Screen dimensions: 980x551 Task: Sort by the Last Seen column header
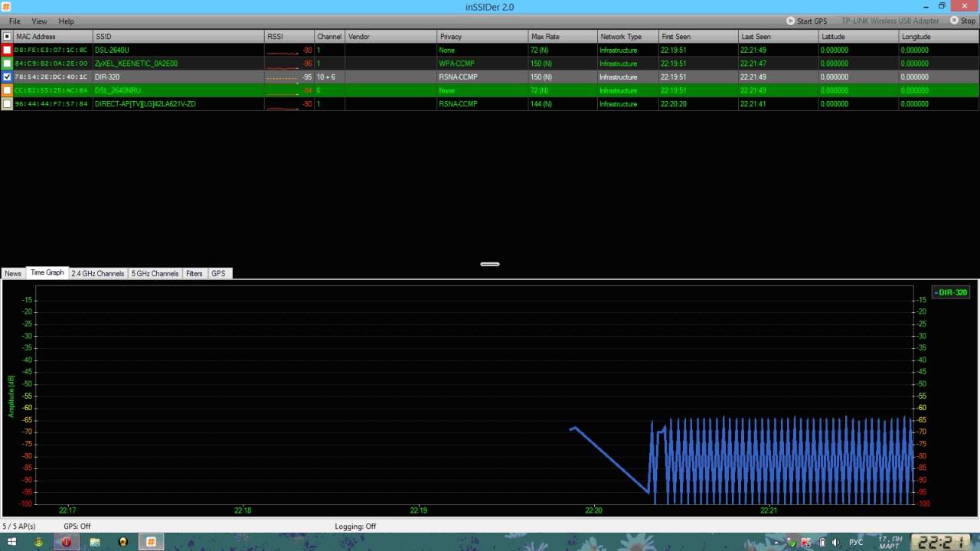point(779,36)
